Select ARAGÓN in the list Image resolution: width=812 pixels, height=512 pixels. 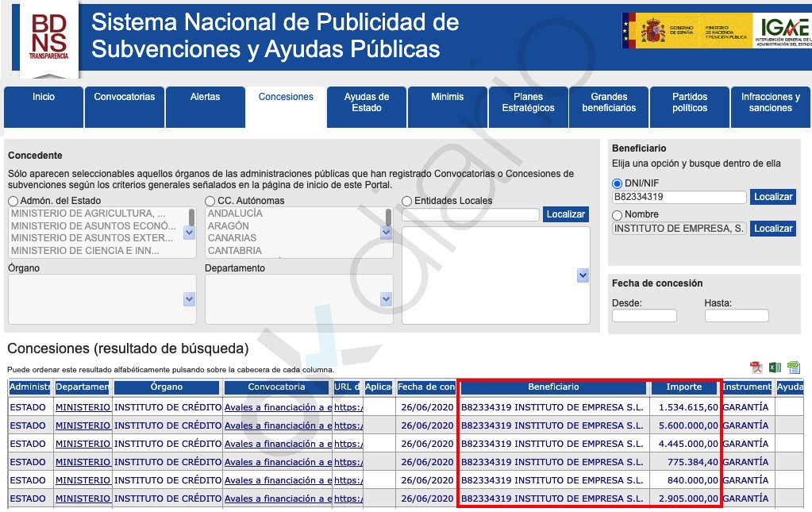coord(229,226)
